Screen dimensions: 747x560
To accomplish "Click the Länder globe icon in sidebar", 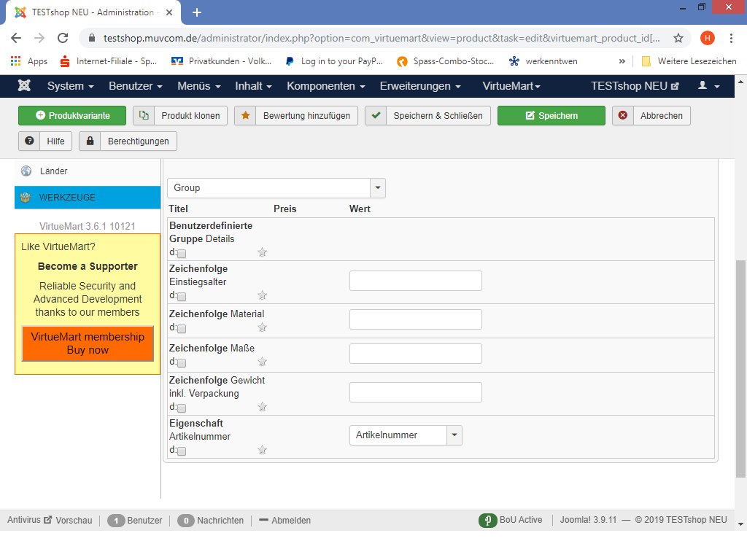I will click(26, 171).
